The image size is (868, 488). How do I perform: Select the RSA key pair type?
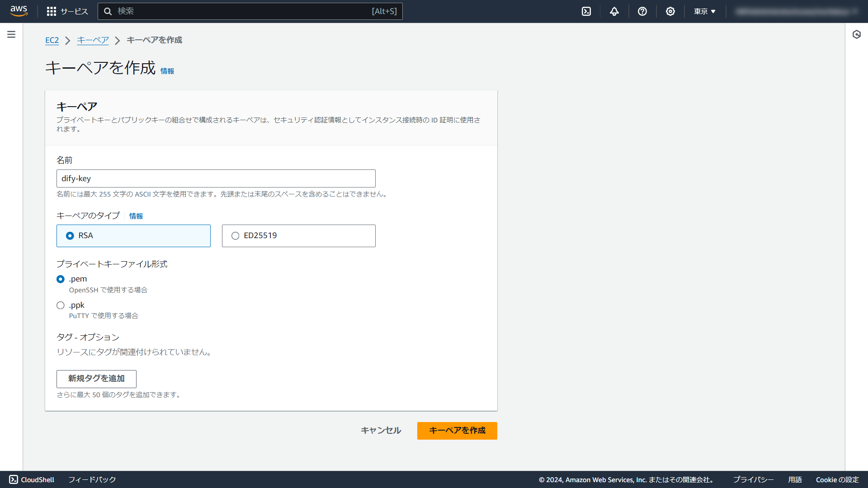click(x=70, y=236)
